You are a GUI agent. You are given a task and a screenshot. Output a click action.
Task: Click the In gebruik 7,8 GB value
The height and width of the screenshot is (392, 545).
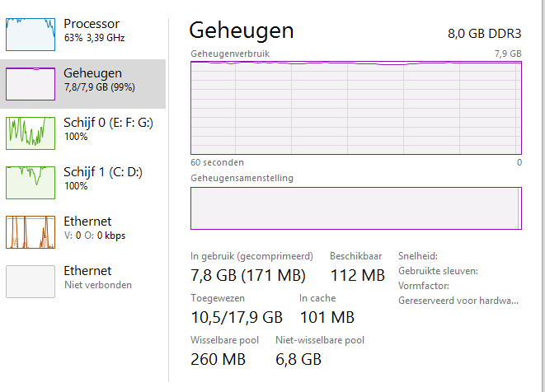click(247, 275)
